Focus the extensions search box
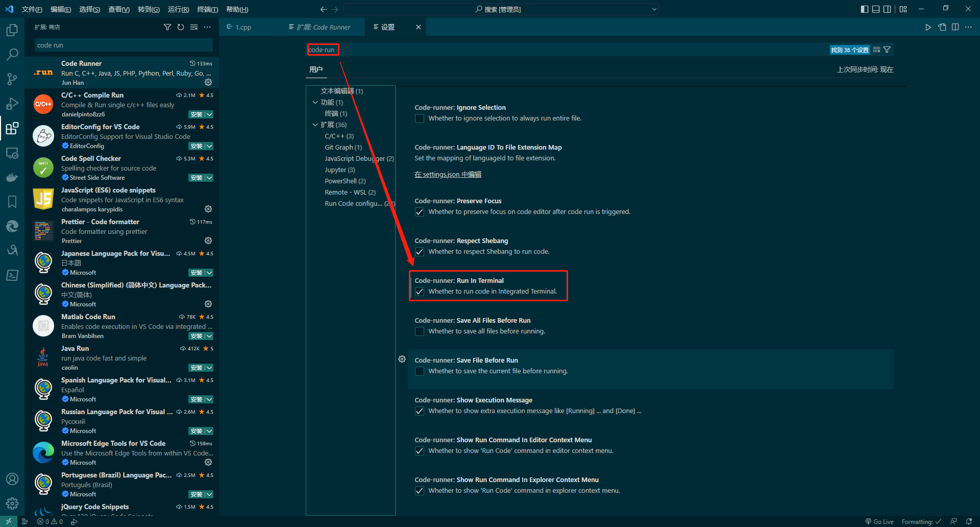 [x=124, y=45]
